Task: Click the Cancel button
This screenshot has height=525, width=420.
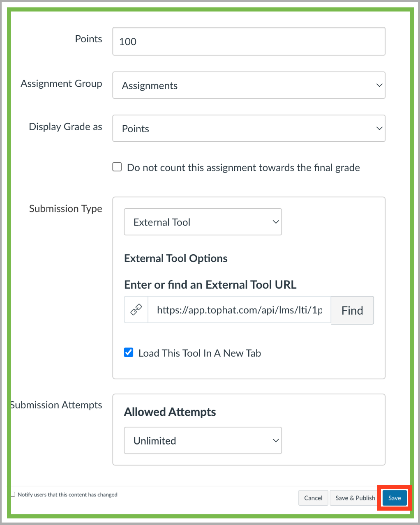Action: pos(313,497)
